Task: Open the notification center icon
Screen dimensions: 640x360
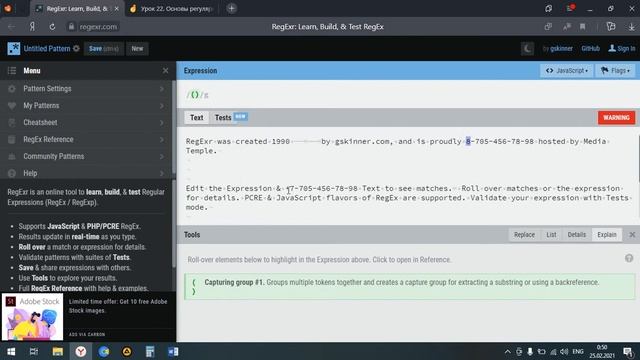Action: [x=628, y=351]
